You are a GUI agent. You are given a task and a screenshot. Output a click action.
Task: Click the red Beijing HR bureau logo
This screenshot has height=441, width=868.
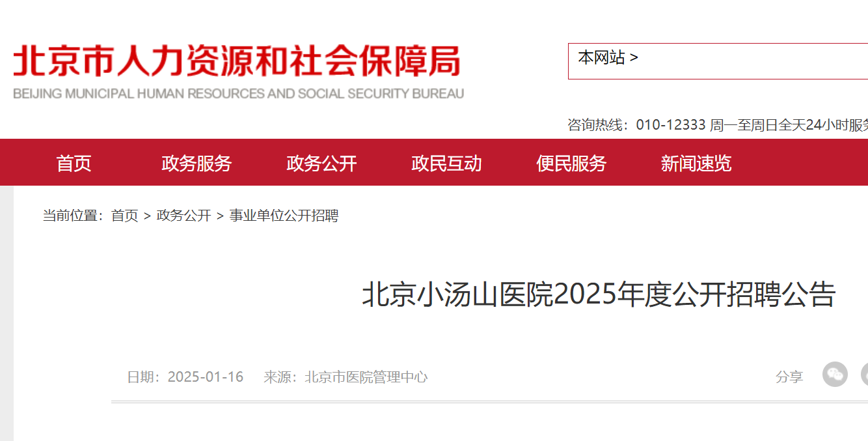coord(237,61)
